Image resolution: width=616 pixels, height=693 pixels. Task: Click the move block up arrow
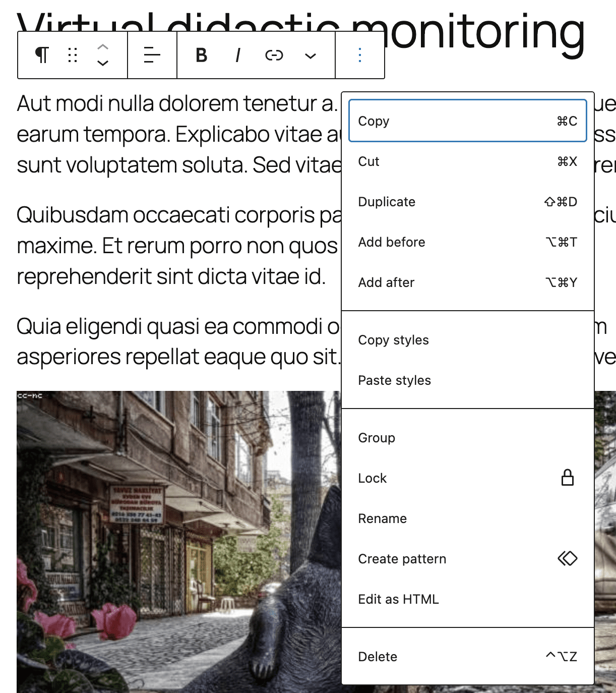(102, 47)
